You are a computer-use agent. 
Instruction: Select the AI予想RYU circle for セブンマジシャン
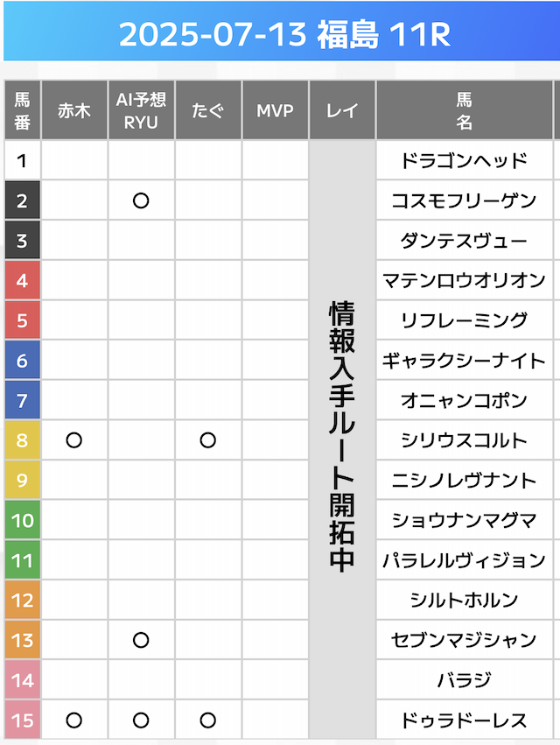point(141,640)
